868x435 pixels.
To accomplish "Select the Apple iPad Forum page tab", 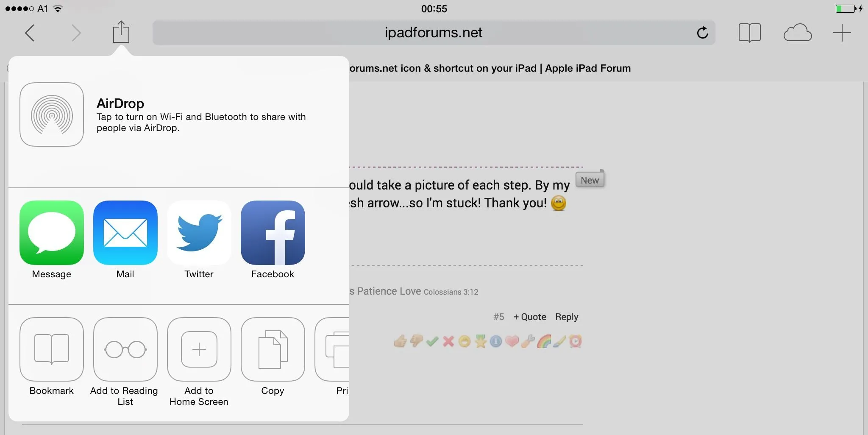I will point(490,68).
